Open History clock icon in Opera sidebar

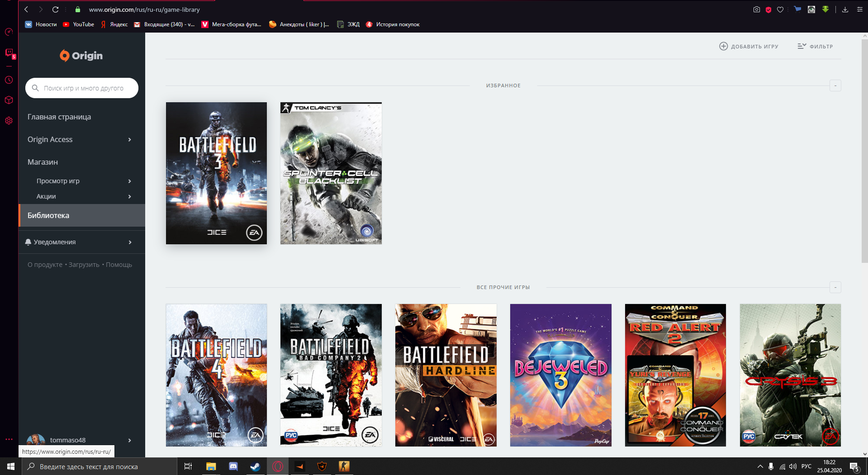(x=9, y=80)
